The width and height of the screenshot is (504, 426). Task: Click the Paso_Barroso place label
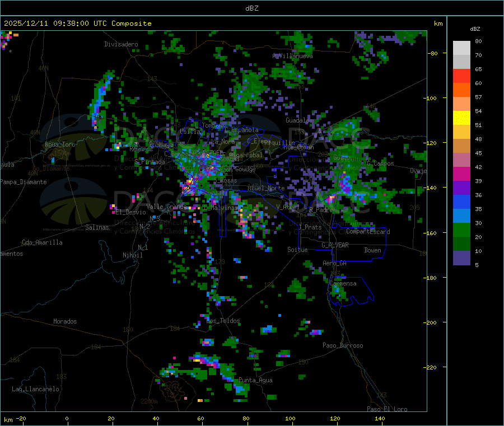[x=343, y=345]
